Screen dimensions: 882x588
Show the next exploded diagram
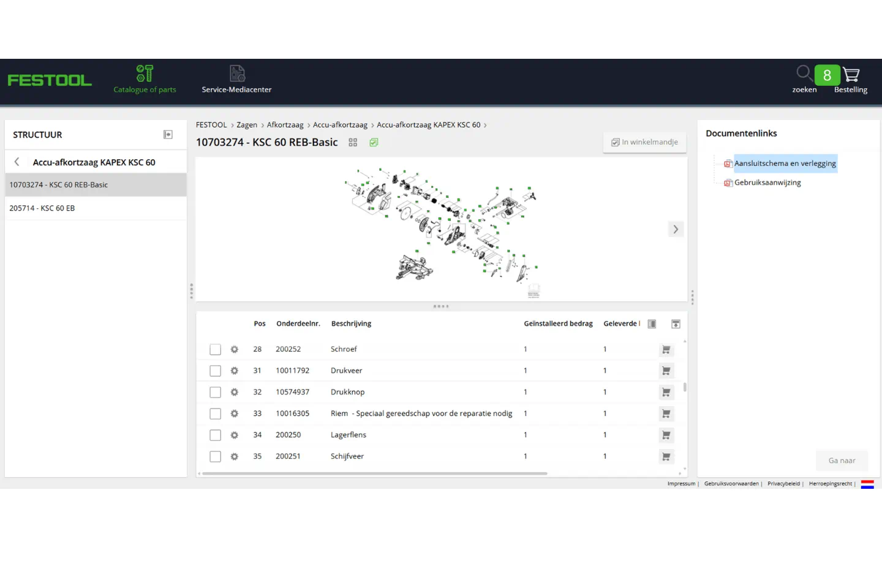[x=676, y=229]
